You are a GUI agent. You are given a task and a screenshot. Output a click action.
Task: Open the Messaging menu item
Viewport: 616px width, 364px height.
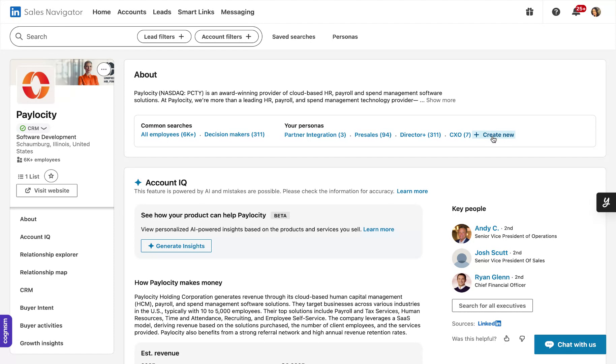click(x=237, y=12)
